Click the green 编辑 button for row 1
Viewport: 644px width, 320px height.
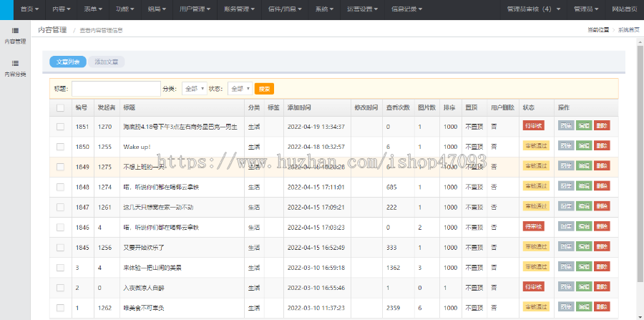(584, 307)
